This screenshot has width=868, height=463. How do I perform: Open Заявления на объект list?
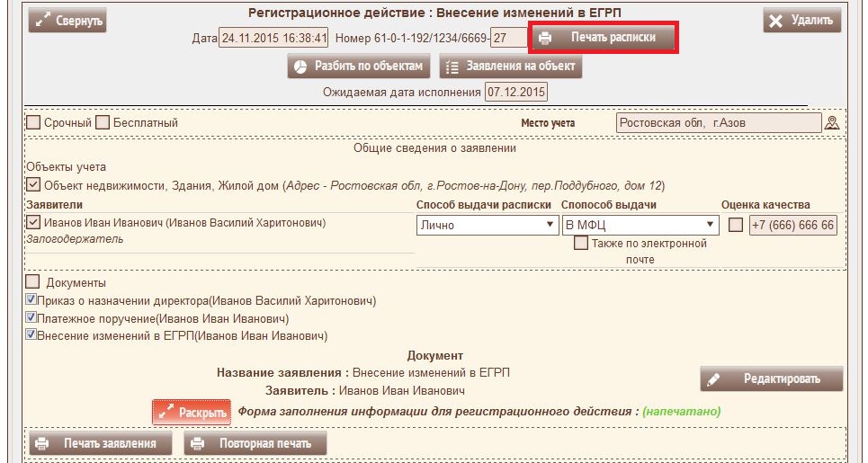click(x=511, y=67)
